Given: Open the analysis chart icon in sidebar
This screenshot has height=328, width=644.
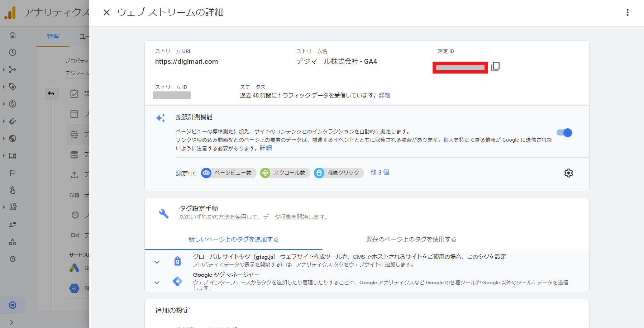Looking at the screenshot, I should [x=13, y=207].
